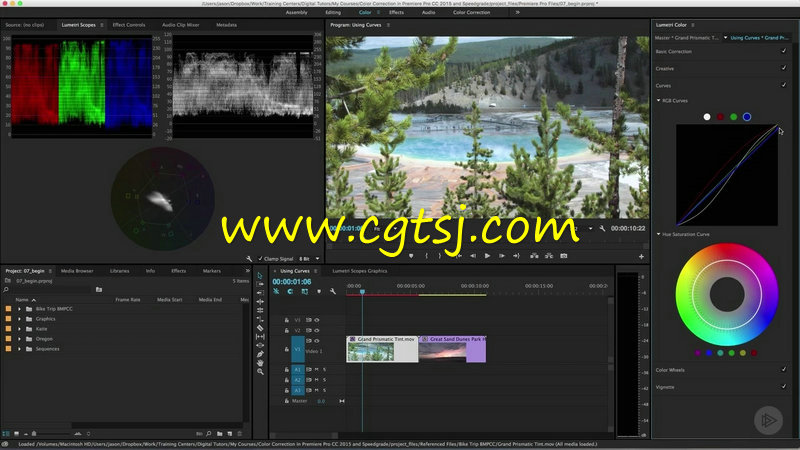
Task: Expand the Bike Trip BMPCC bin
Action: click(x=19, y=309)
